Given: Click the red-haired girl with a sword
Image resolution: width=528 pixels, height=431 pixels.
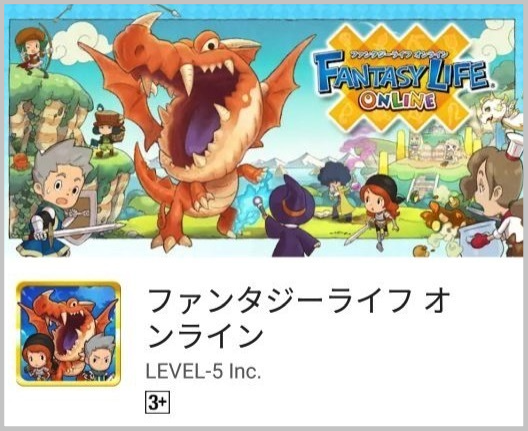Looking at the screenshot, I should coord(379,210).
